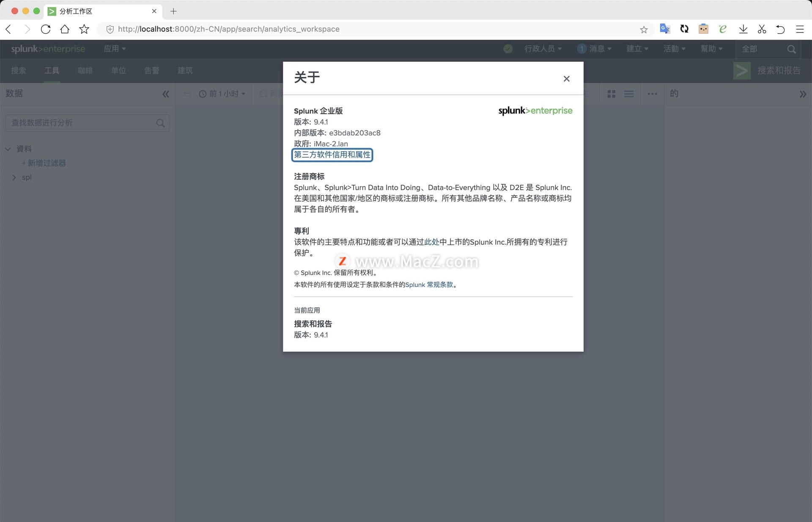812x522 pixels.
Task: Switch to the 搜索 tab
Action: (x=19, y=71)
